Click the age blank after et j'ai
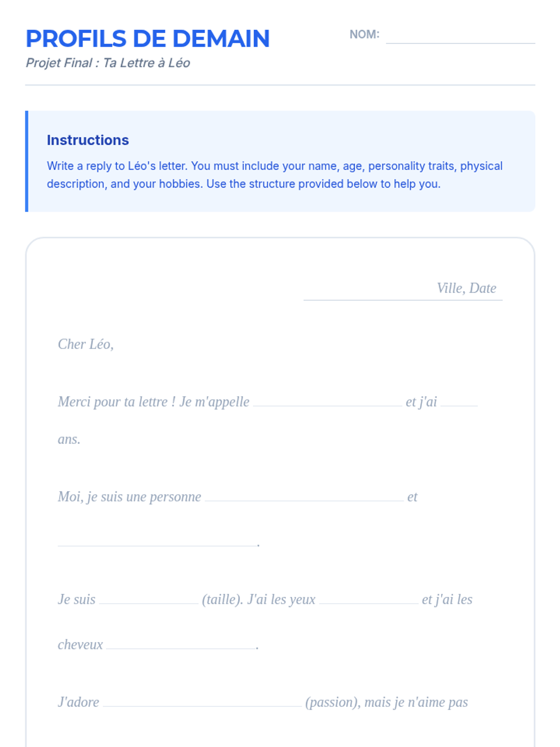560x747 pixels. tap(459, 401)
